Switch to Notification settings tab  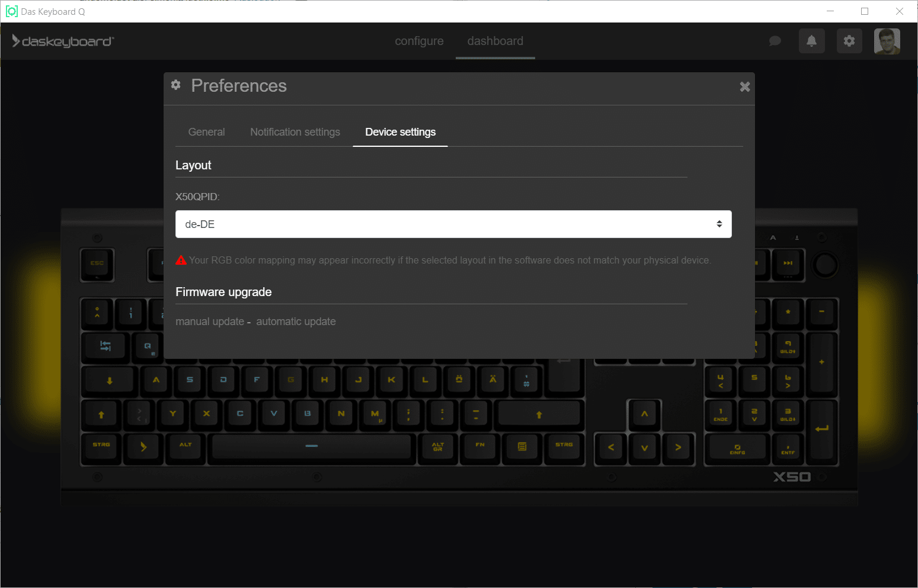click(295, 132)
